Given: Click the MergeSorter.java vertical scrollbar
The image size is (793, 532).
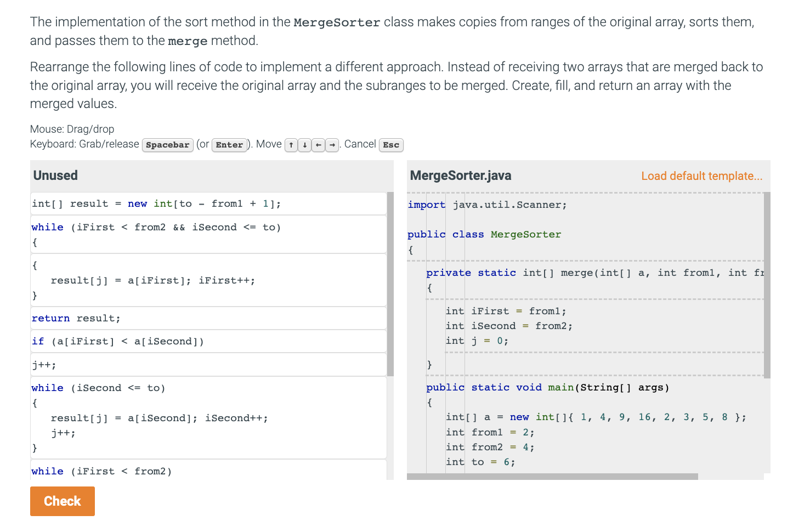Looking at the screenshot, I should [x=767, y=285].
